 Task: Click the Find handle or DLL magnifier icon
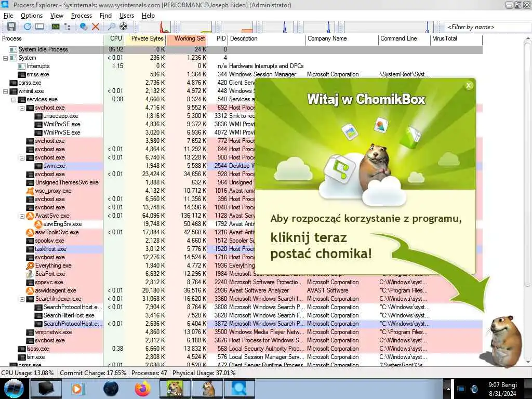tap(111, 26)
